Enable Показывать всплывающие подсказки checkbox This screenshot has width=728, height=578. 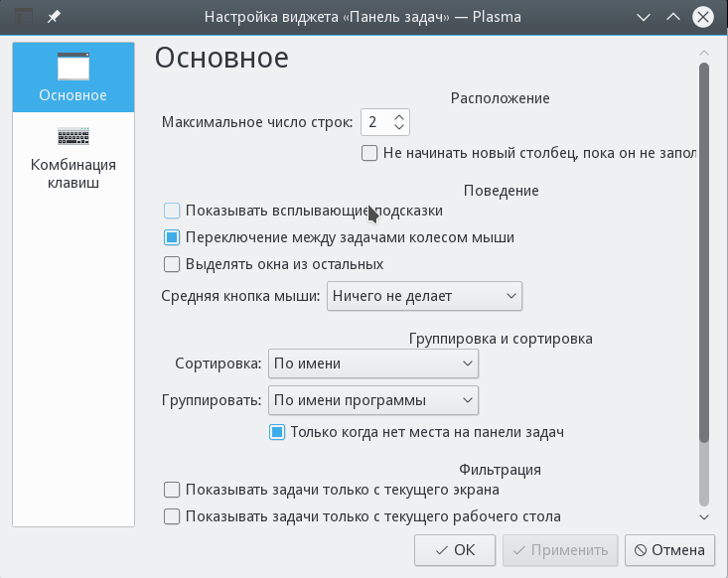(x=172, y=211)
